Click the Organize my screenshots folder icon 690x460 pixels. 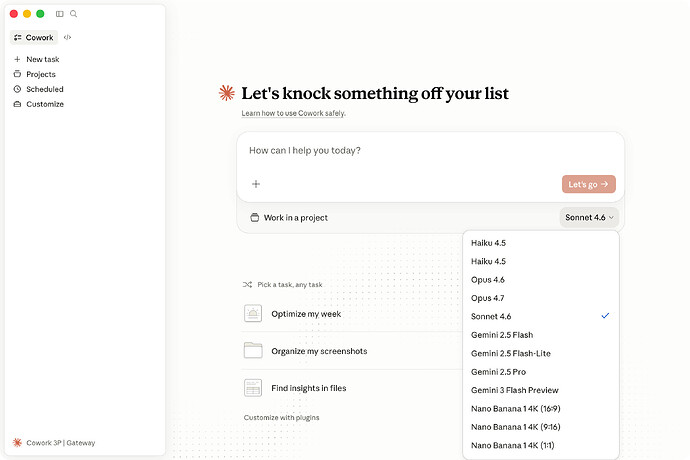click(253, 350)
